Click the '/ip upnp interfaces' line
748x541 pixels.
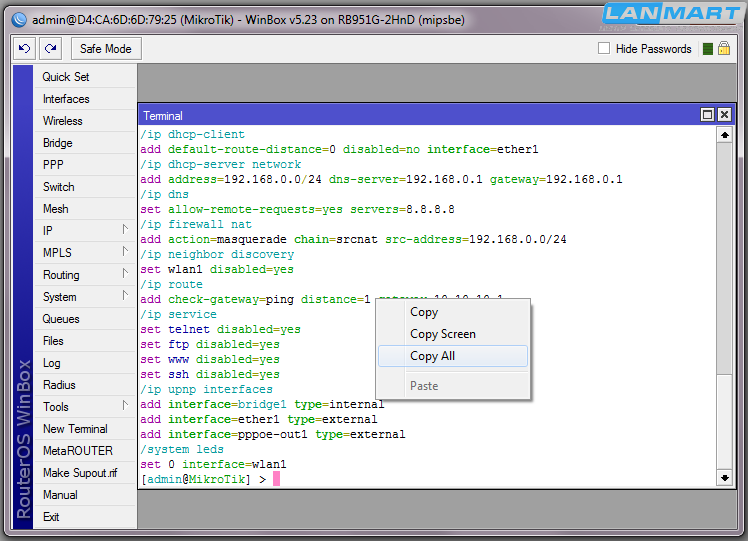click(207, 389)
